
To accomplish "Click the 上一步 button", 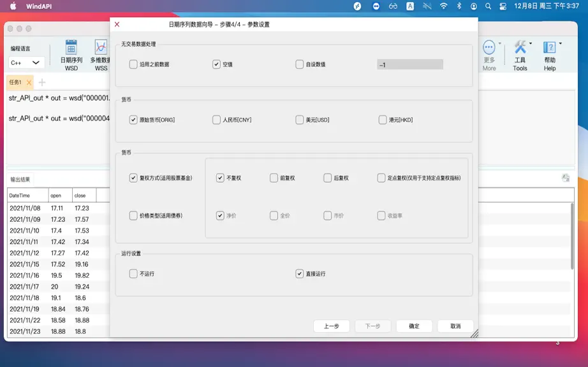I will pos(332,326).
